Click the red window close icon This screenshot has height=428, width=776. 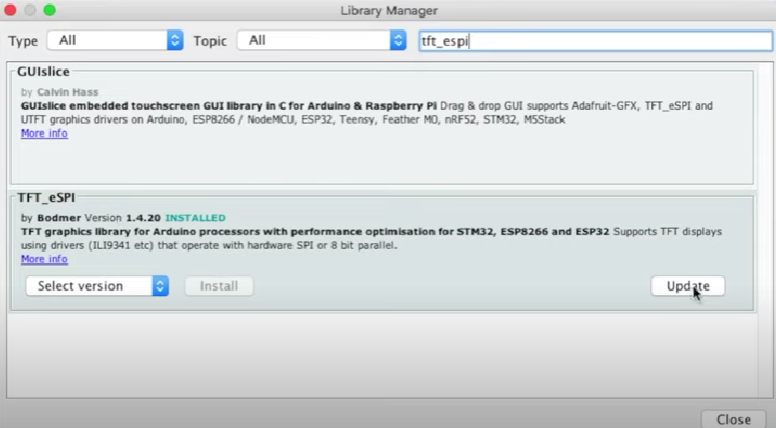point(11,10)
